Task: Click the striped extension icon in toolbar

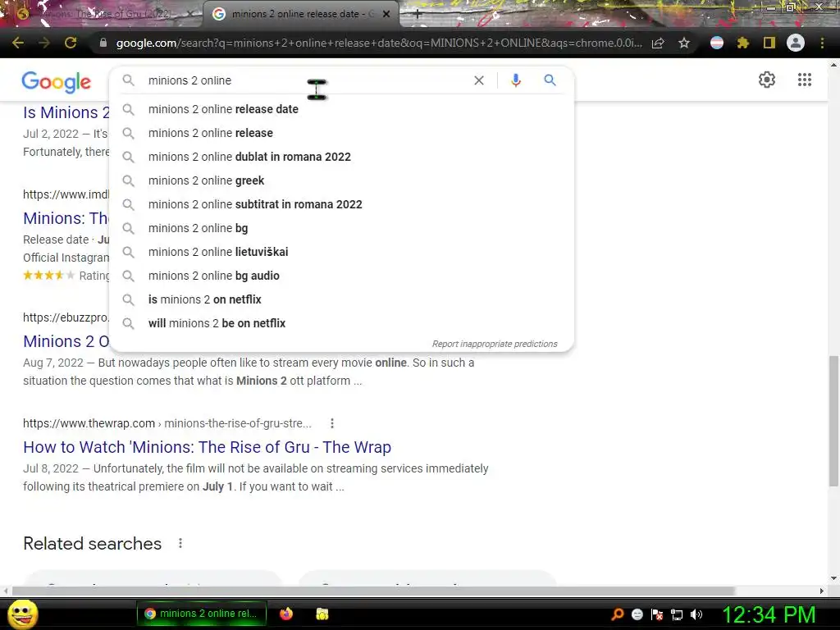Action: coord(716,43)
